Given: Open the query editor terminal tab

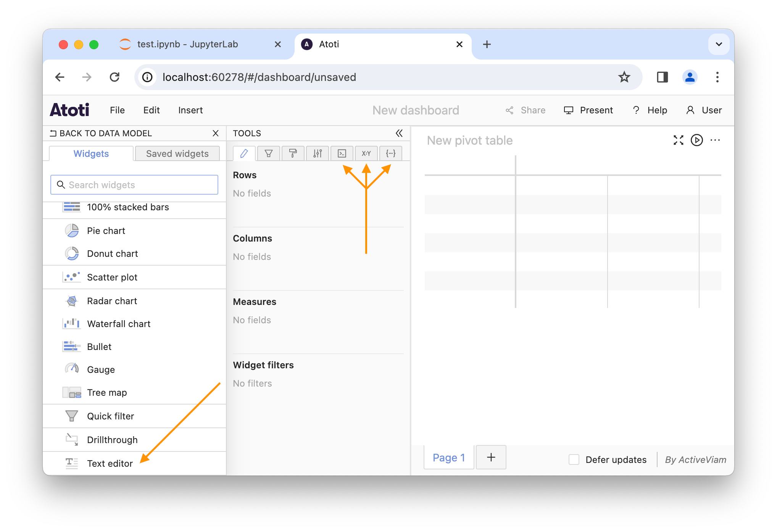Looking at the screenshot, I should pyautogui.click(x=342, y=153).
